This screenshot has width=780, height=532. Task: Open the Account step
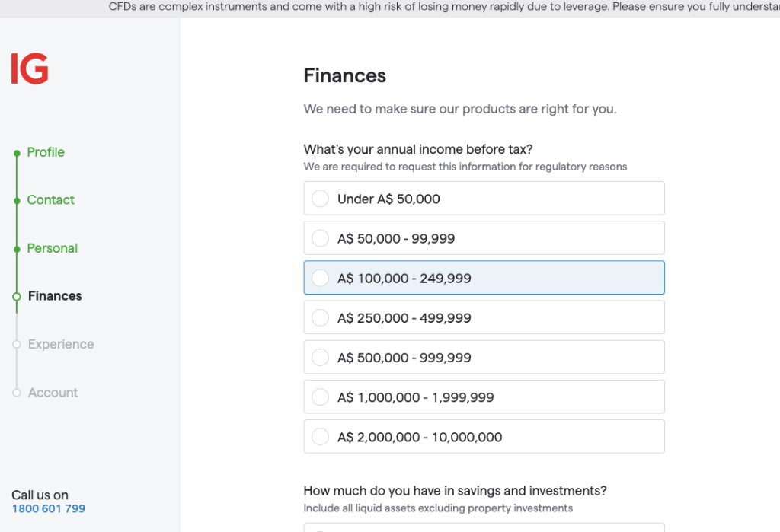(x=53, y=393)
